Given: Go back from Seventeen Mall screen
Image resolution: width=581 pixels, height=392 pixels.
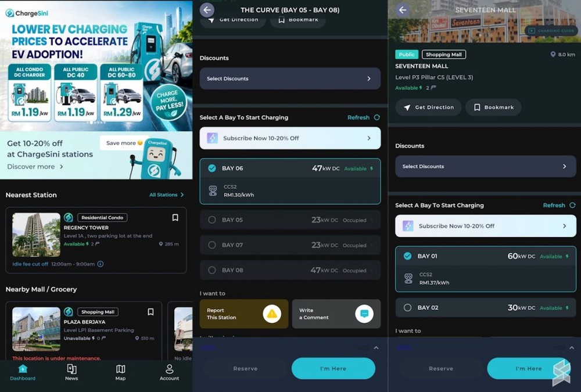Looking at the screenshot, I should (x=403, y=10).
